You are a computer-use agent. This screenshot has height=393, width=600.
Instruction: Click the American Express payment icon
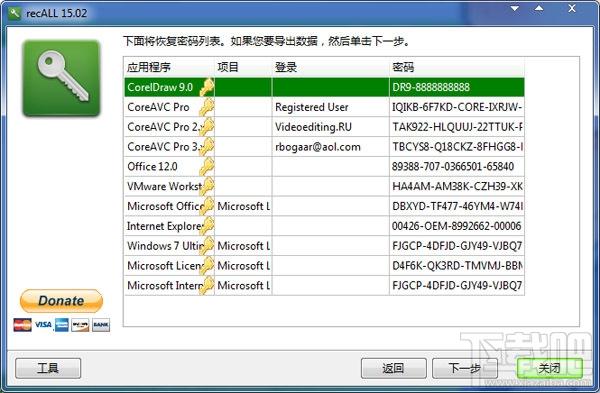tap(62, 325)
